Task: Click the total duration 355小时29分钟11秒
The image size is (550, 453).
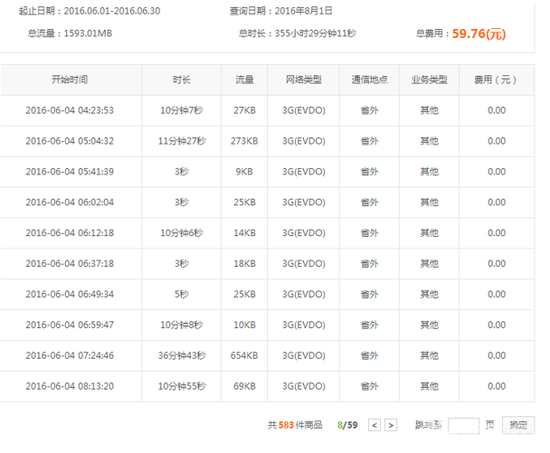Action: 315,33
